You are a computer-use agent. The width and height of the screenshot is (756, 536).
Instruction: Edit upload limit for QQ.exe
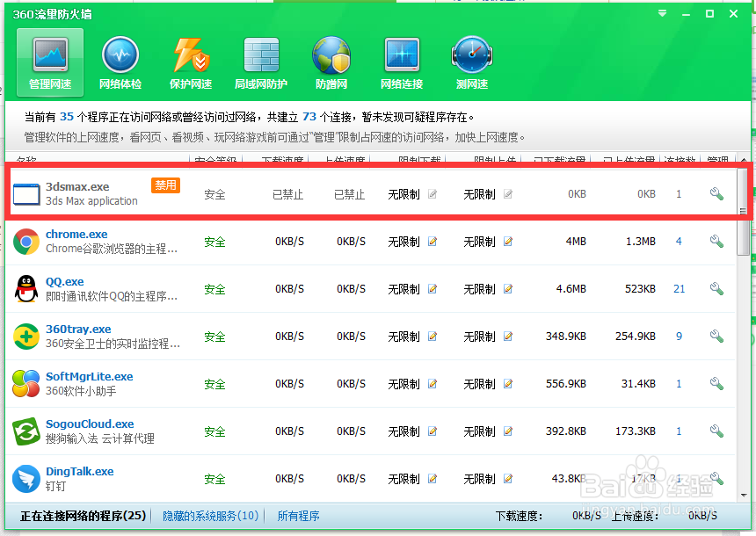[x=508, y=289]
